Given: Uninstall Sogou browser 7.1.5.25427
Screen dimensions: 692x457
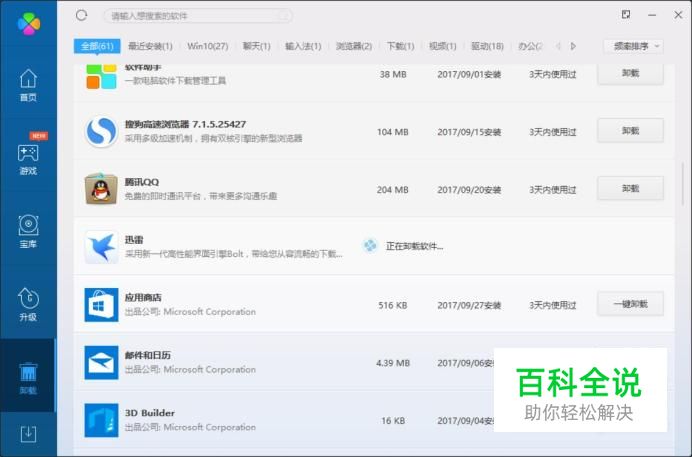Looking at the screenshot, I should point(630,131).
